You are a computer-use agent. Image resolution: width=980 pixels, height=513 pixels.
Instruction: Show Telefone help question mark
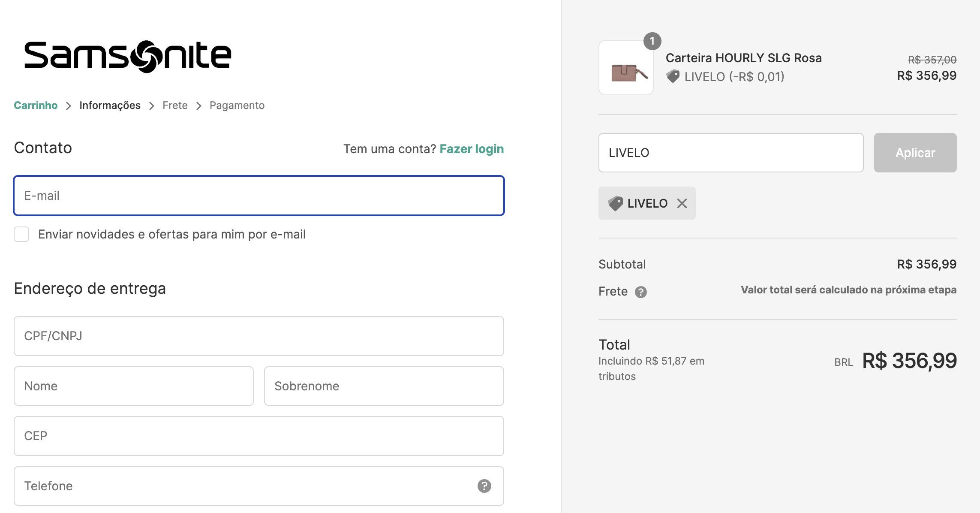tap(484, 486)
